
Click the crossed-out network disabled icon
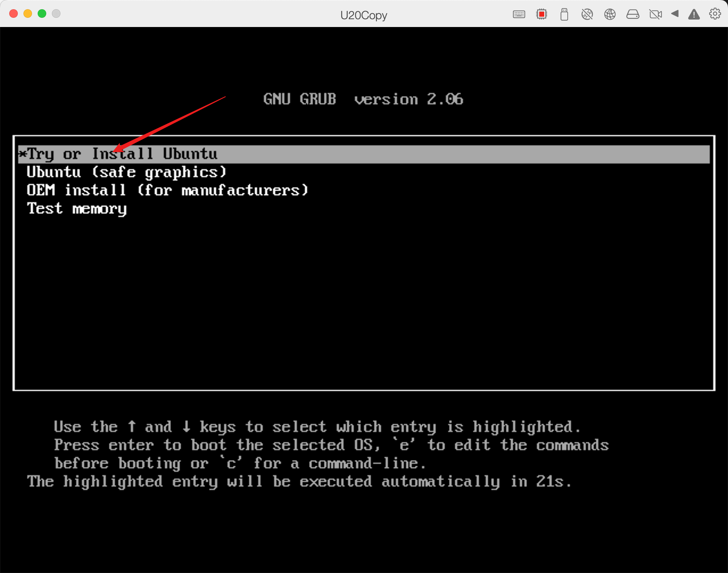point(587,14)
